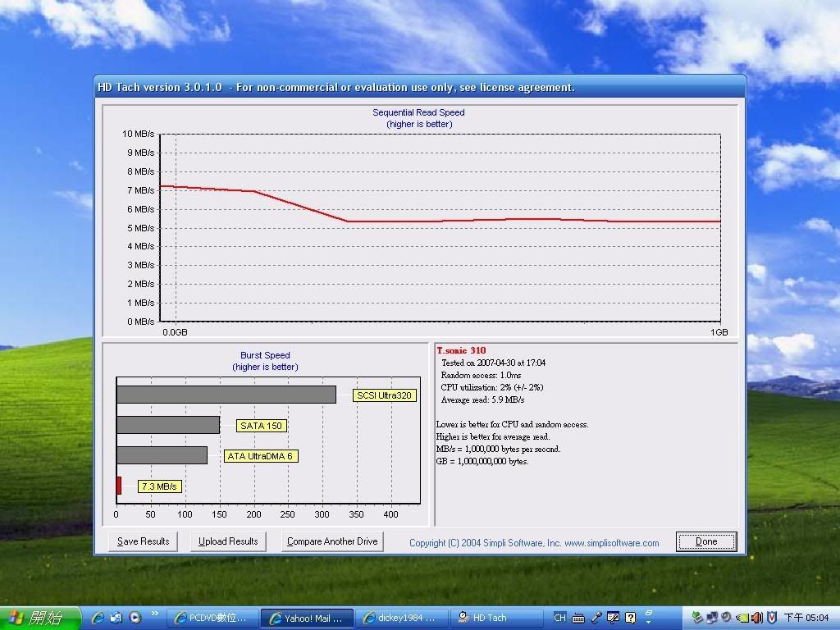Click the system tray clock

806,618
